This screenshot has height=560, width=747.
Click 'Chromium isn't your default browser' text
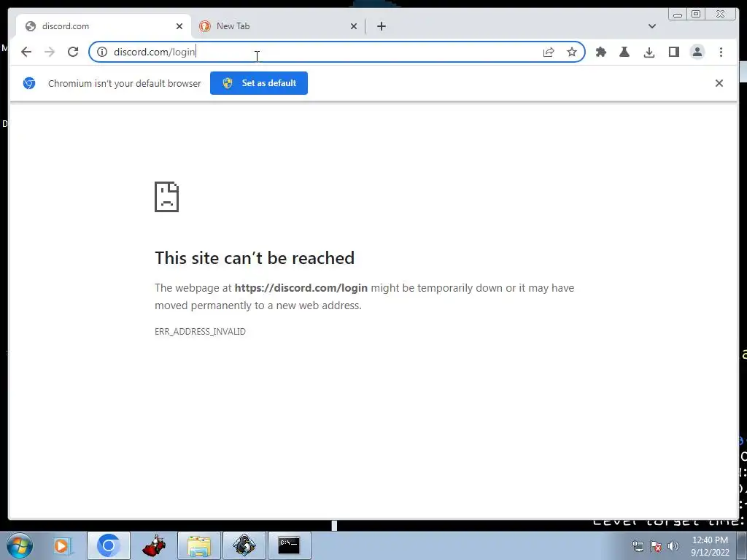coord(124,83)
